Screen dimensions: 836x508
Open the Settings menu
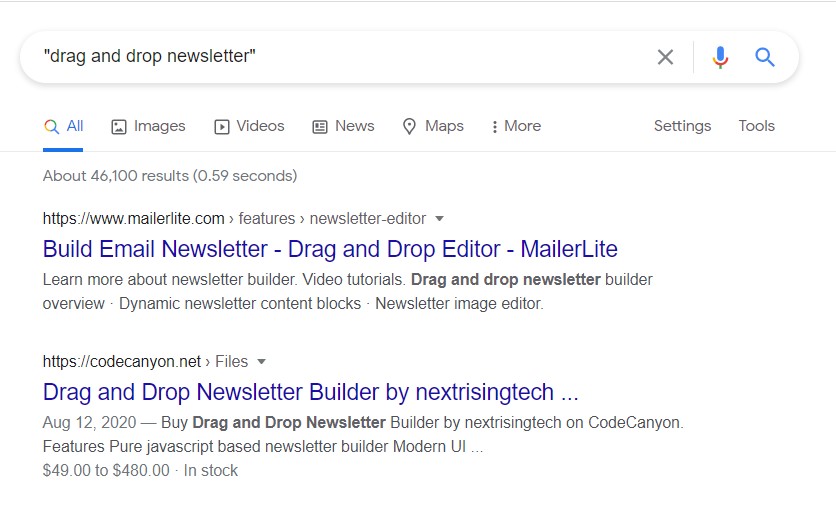click(x=682, y=126)
